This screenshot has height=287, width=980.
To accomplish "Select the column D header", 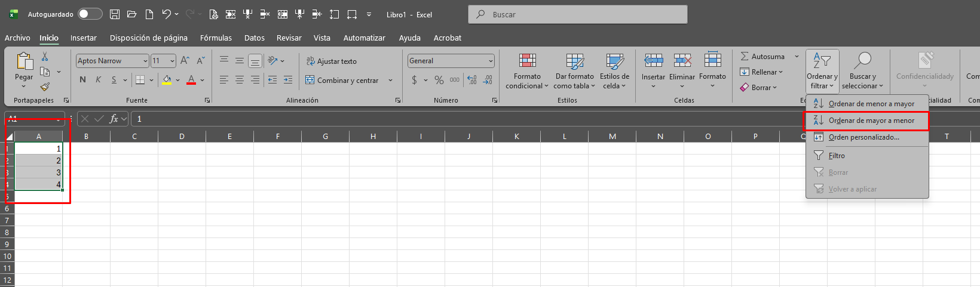I will point(182,137).
